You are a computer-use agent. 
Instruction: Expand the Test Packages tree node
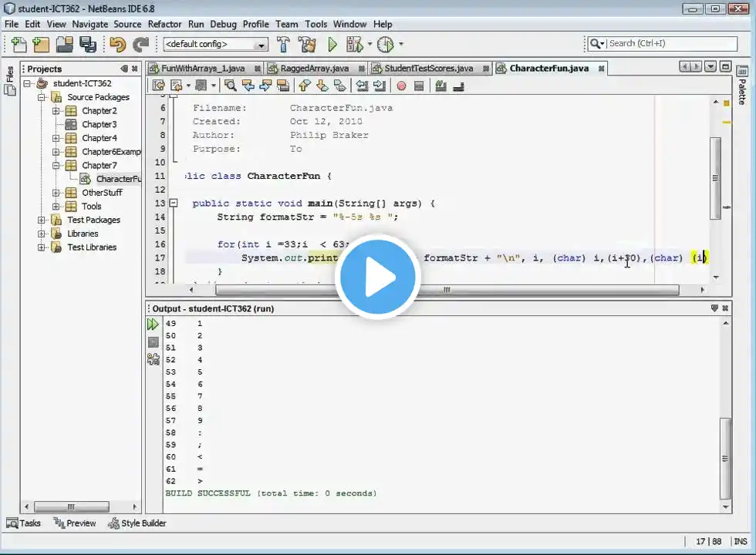(42, 220)
